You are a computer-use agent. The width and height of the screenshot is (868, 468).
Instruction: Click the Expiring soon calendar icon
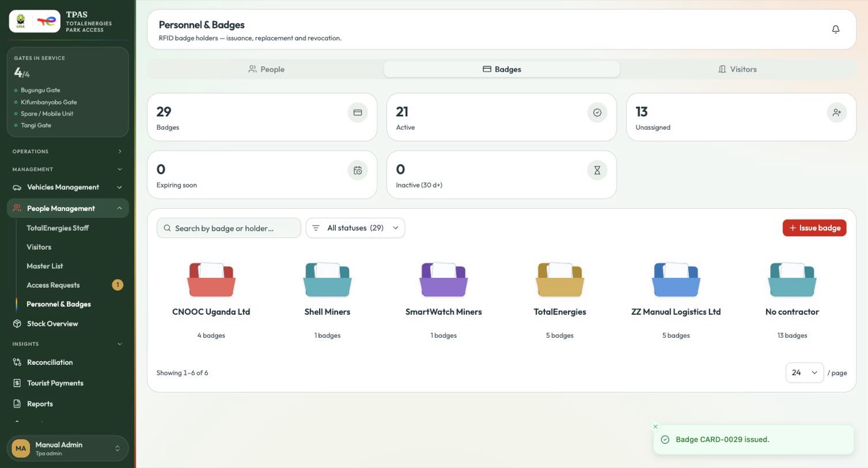(357, 171)
